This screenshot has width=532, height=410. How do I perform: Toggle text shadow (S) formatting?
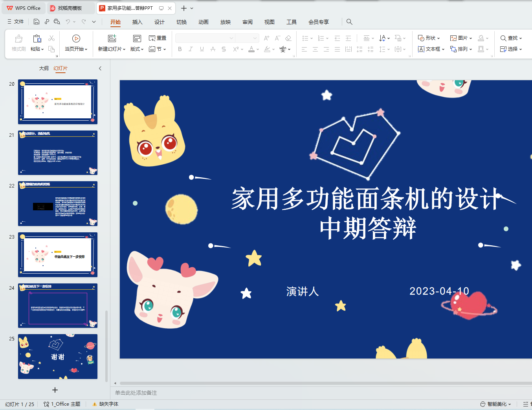224,49
